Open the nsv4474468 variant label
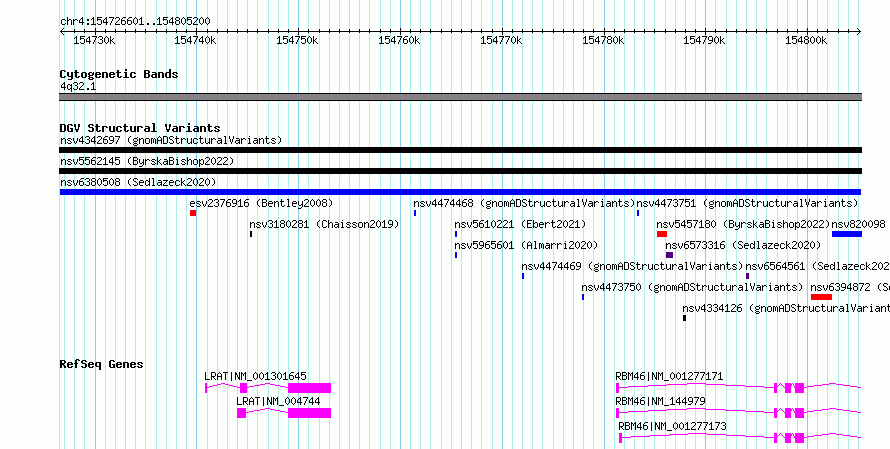The image size is (890, 449). [x=524, y=203]
